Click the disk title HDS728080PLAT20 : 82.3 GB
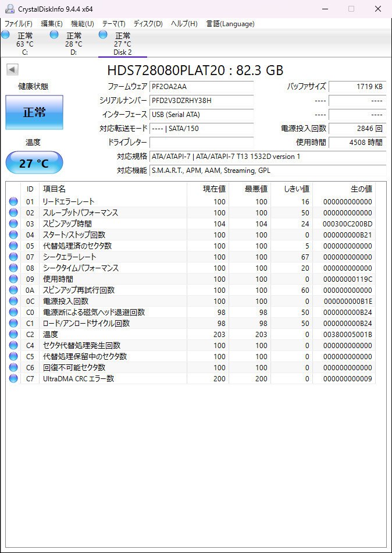The image size is (392, 553). [x=195, y=70]
